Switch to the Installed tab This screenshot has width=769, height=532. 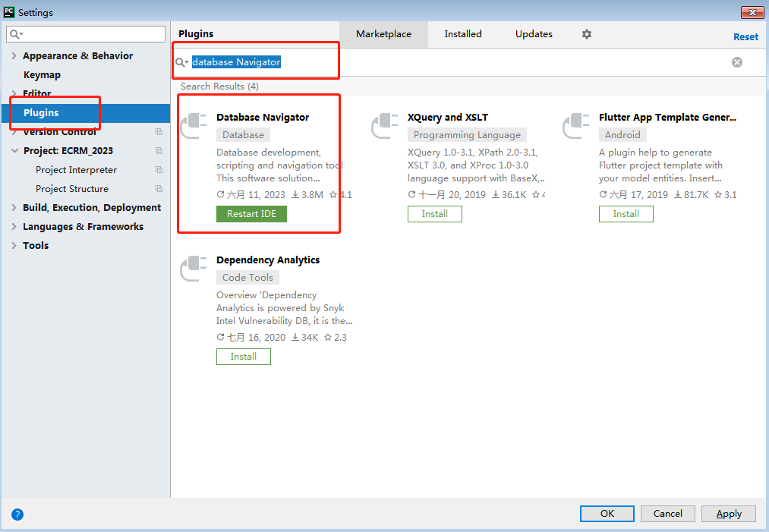(463, 34)
